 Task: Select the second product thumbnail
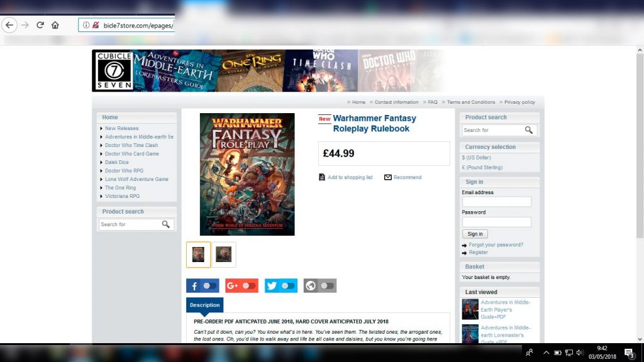224,255
